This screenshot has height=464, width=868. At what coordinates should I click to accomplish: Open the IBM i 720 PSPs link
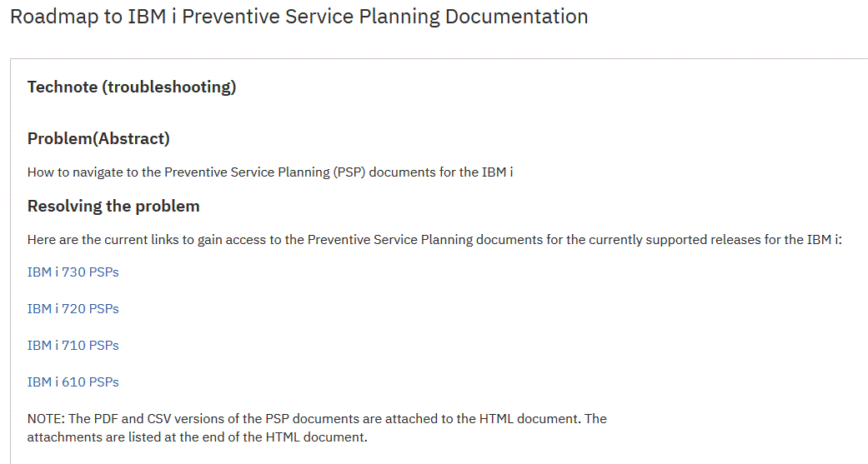click(73, 308)
